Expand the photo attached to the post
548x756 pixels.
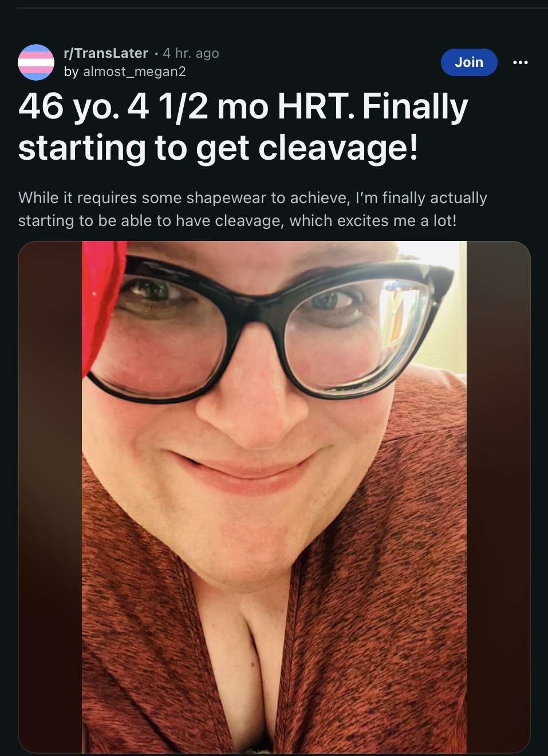(274, 497)
